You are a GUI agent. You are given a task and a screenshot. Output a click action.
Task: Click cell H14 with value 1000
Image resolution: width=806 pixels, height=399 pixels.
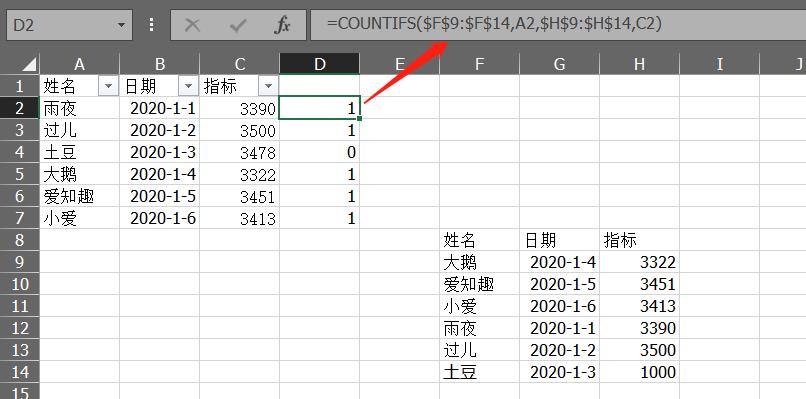click(x=639, y=372)
